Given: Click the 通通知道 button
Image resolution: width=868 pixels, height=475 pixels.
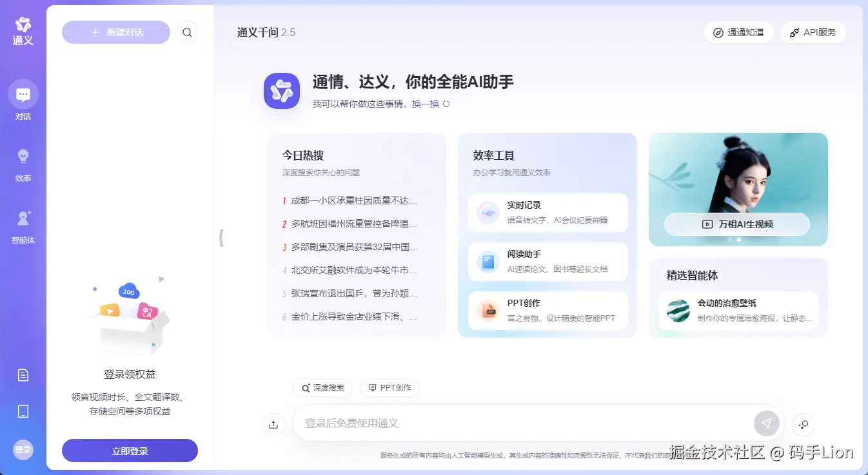Looking at the screenshot, I should tap(739, 32).
